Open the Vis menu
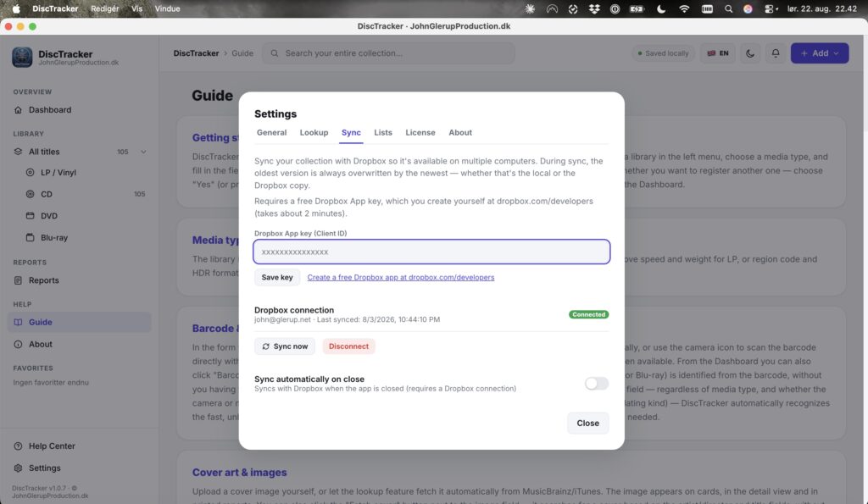 (136, 8)
